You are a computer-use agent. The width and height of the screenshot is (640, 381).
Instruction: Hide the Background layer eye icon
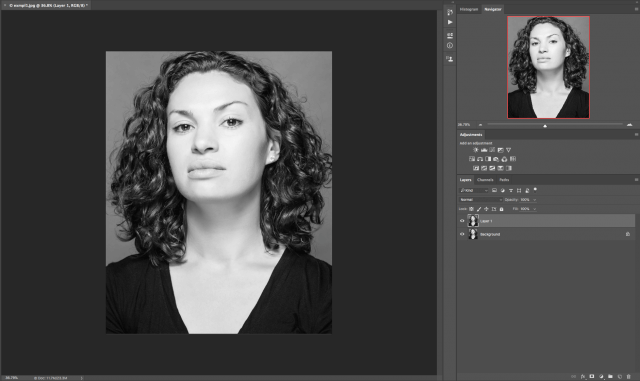point(462,234)
